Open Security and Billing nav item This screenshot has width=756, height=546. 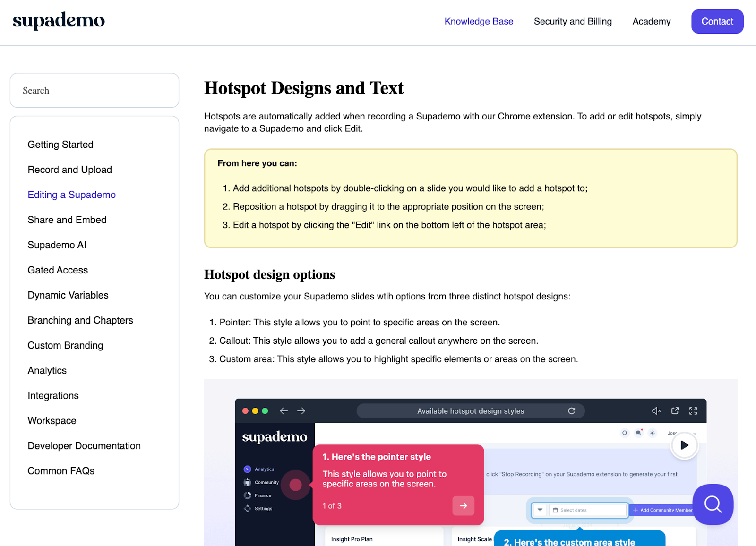(x=573, y=21)
